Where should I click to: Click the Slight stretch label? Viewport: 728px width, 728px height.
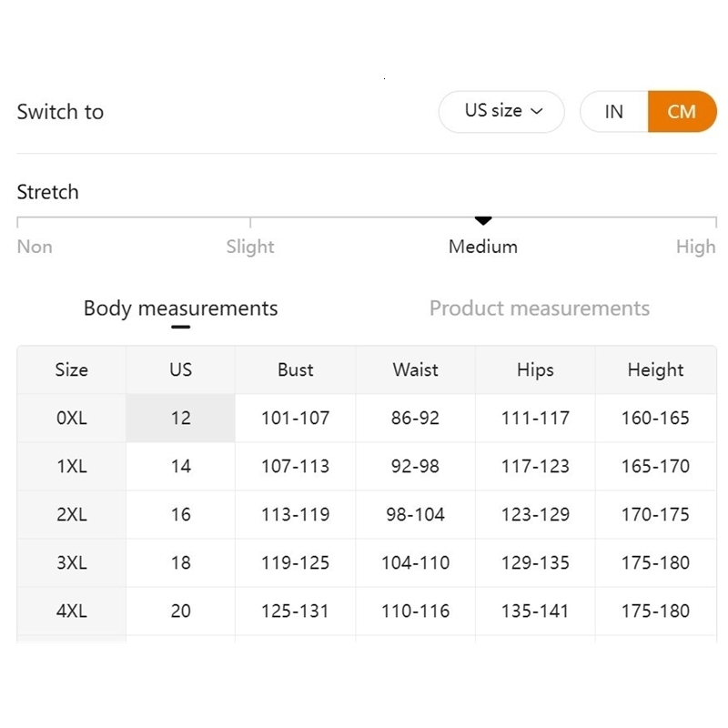coord(250,247)
